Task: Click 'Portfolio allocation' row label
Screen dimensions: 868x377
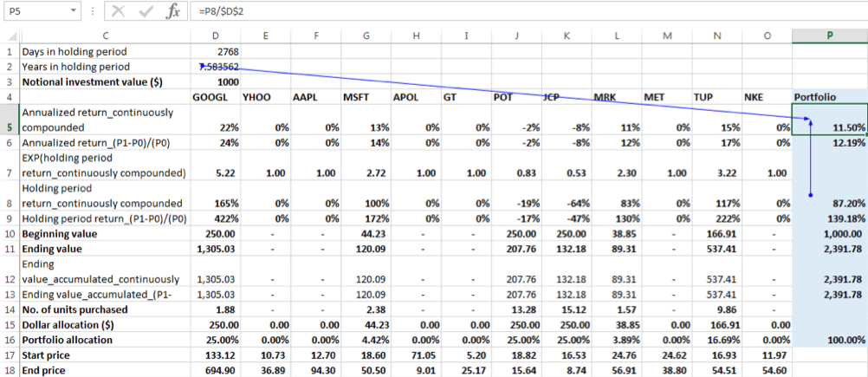Action: (105, 340)
